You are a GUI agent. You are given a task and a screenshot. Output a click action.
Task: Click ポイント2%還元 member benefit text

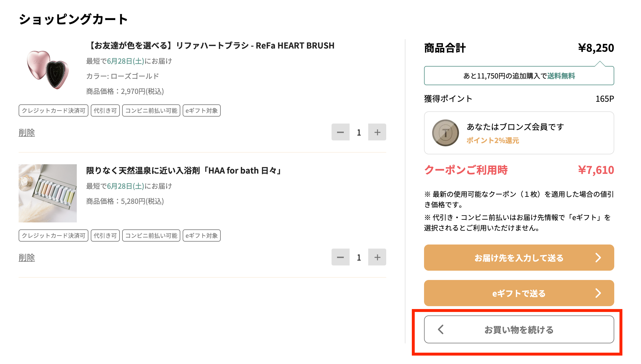click(x=493, y=141)
